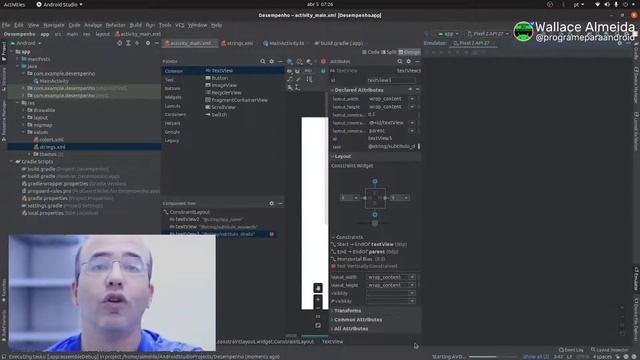Click the red error indicator in design toolbar
640x360 pixels.
click(323, 61)
